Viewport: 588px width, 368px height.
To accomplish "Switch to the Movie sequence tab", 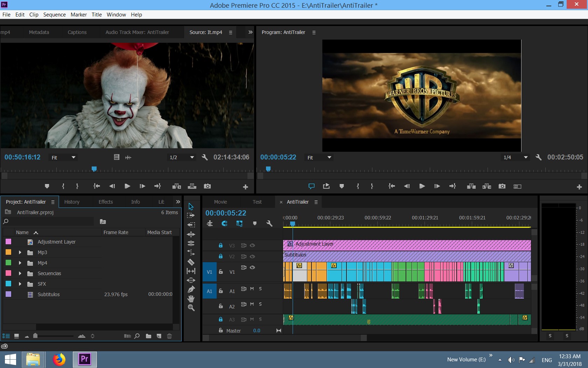I will pyautogui.click(x=220, y=202).
